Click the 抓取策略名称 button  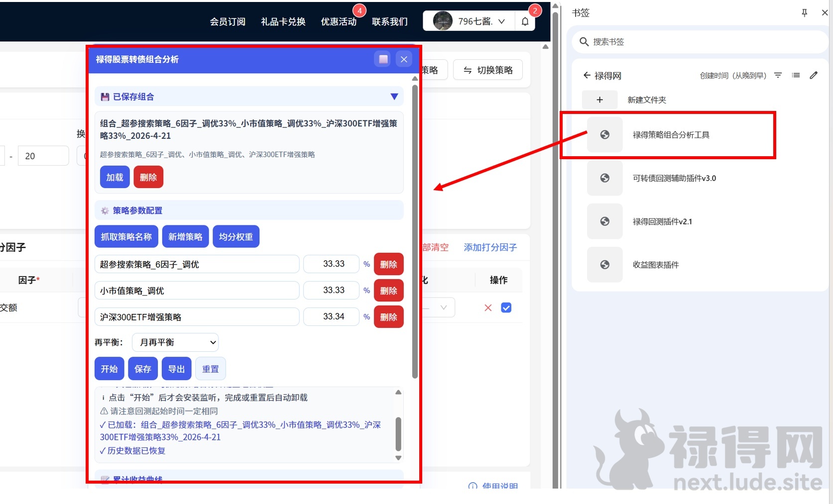pos(126,236)
